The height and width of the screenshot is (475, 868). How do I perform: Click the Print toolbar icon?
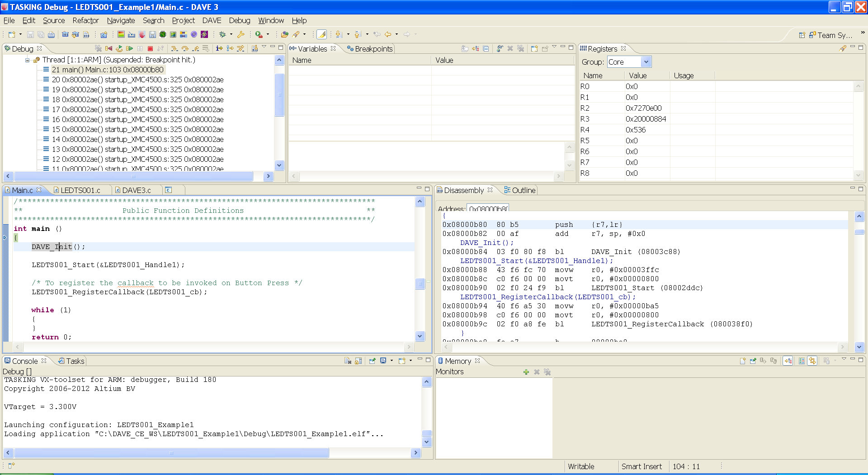click(51, 34)
